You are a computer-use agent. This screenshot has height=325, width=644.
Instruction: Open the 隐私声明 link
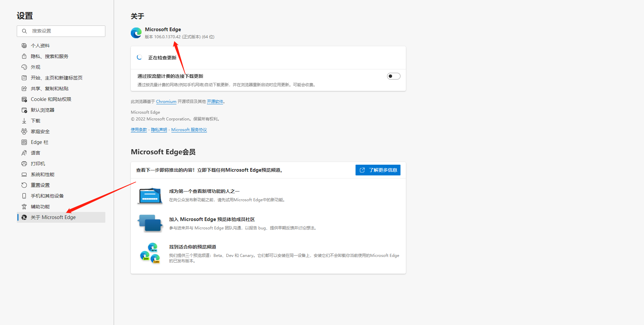159,130
